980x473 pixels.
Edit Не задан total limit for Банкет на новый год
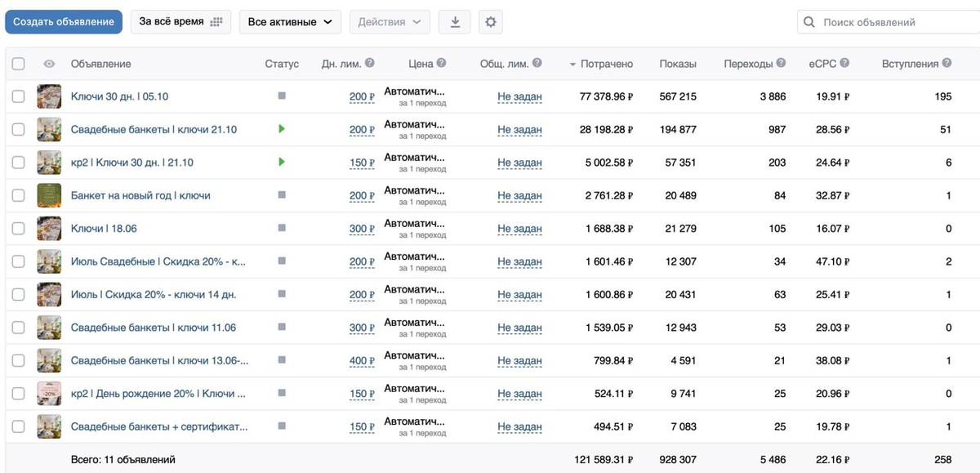[x=519, y=195]
